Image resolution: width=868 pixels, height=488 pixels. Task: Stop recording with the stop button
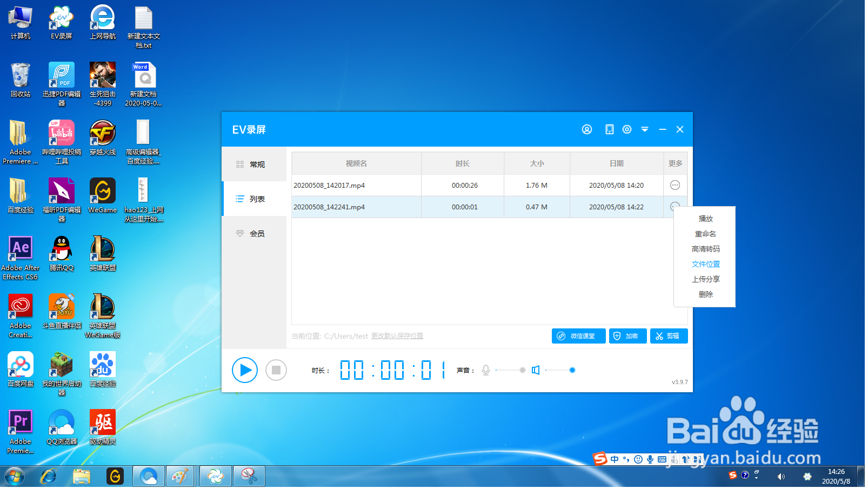click(277, 371)
